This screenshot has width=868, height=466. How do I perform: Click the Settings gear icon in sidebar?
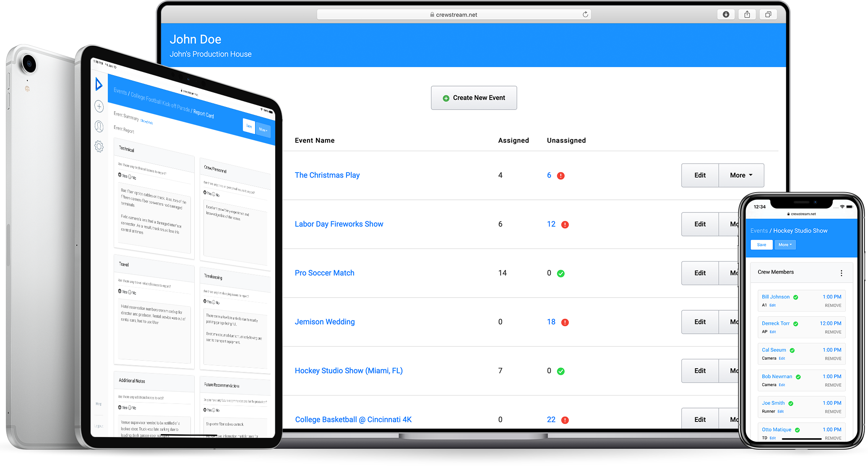point(98,145)
